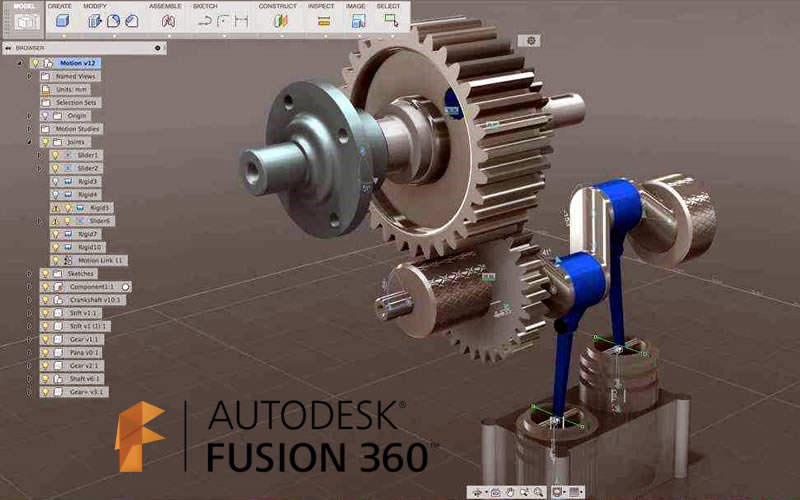Expand the Motion Studies folder
The width and height of the screenshot is (800, 500).
pyautogui.click(x=30, y=129)
